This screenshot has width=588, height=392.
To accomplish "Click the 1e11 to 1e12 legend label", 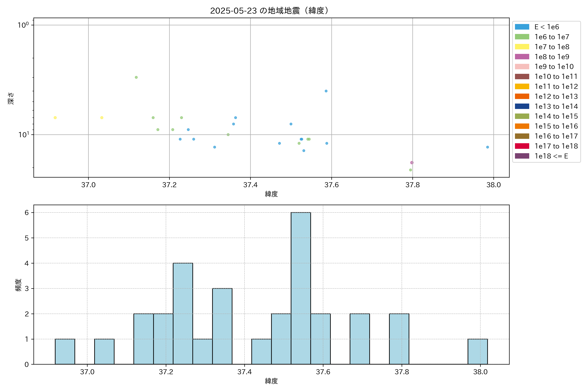I will (x=556, y=87).
